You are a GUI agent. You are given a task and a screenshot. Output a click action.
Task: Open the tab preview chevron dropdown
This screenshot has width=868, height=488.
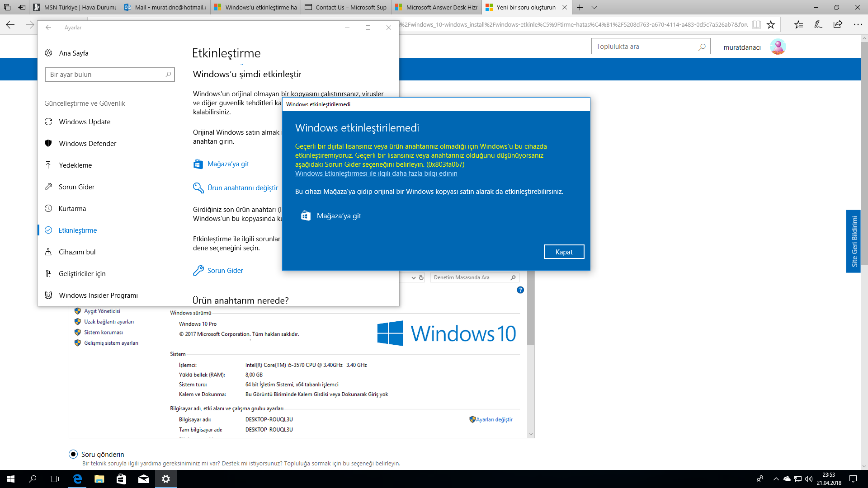pos(594,7)
